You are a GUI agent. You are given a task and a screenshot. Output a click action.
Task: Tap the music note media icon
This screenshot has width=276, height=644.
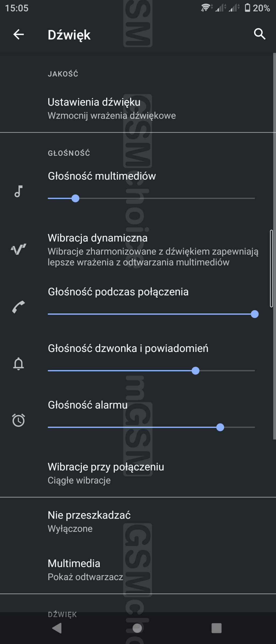tap(18, 191)
